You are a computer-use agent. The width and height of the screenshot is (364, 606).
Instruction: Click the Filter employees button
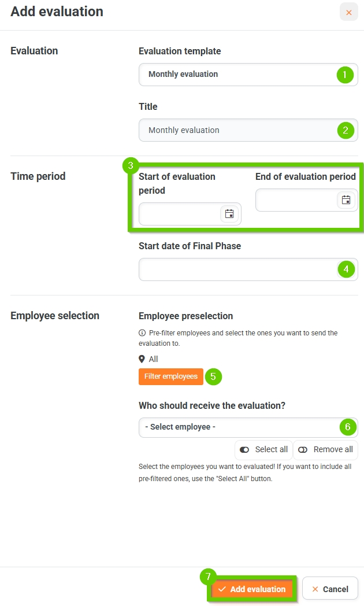pos(170,376)
